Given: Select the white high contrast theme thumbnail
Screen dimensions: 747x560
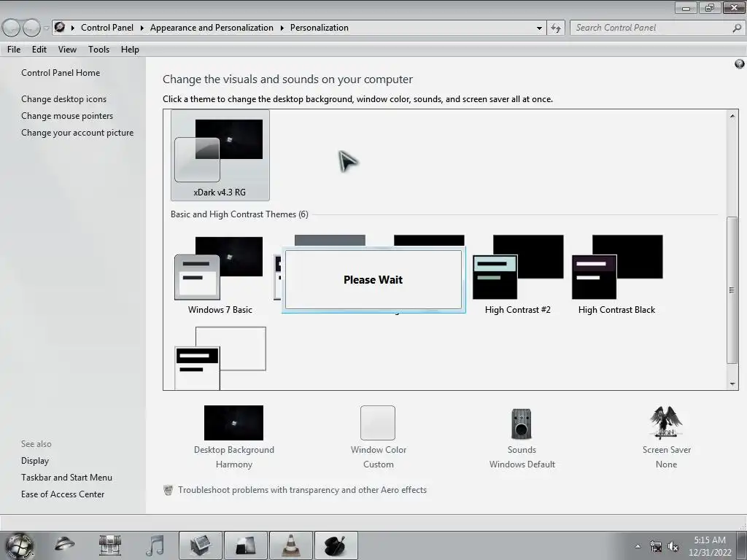Looking at the screenshot, I should coord(220,358).
